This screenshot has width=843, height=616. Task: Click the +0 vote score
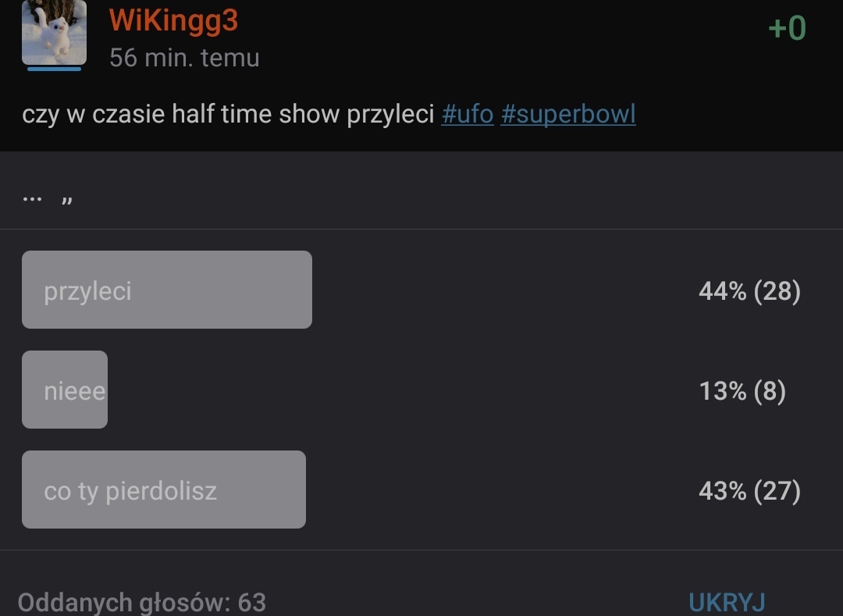click(x=786, y=28)
